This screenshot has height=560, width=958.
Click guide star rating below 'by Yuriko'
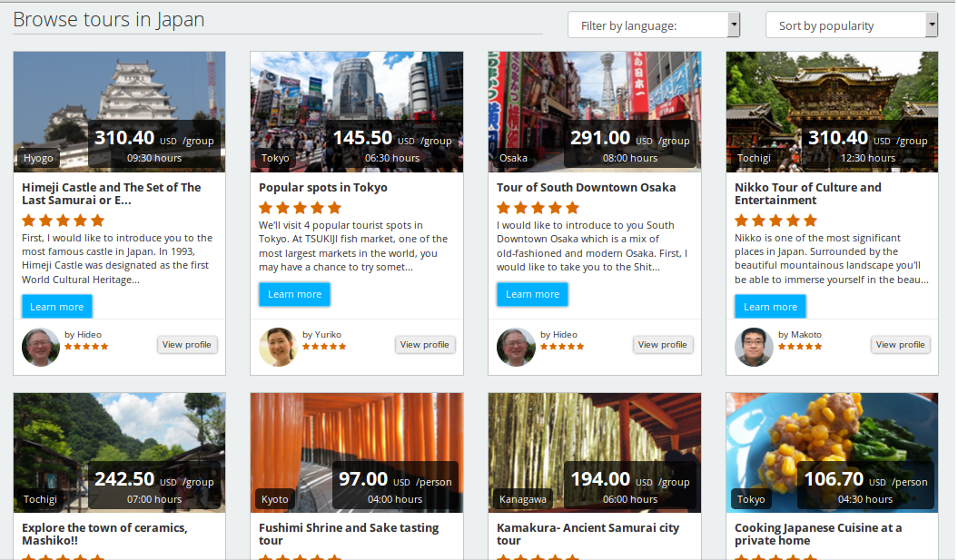(x=324, y=347)
